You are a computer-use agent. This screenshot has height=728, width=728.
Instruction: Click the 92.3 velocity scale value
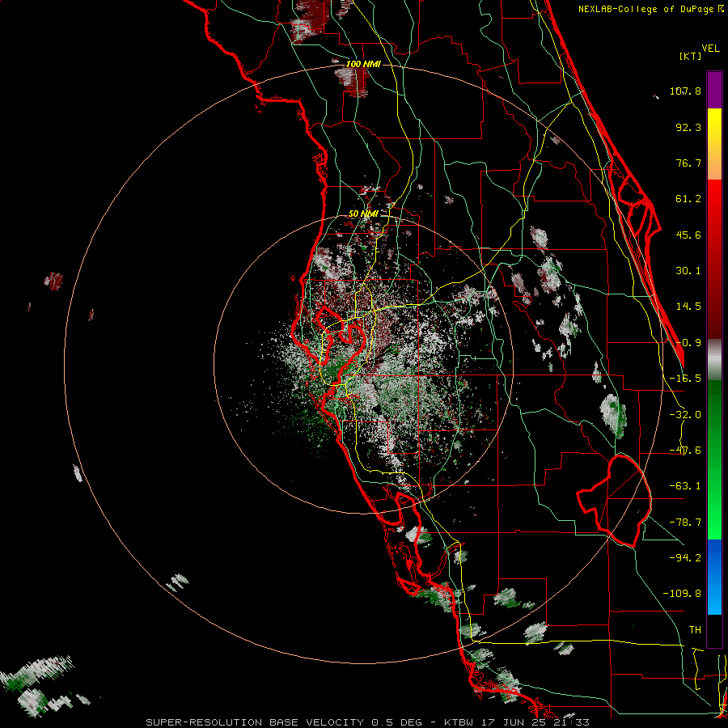[x=688, y=127]
